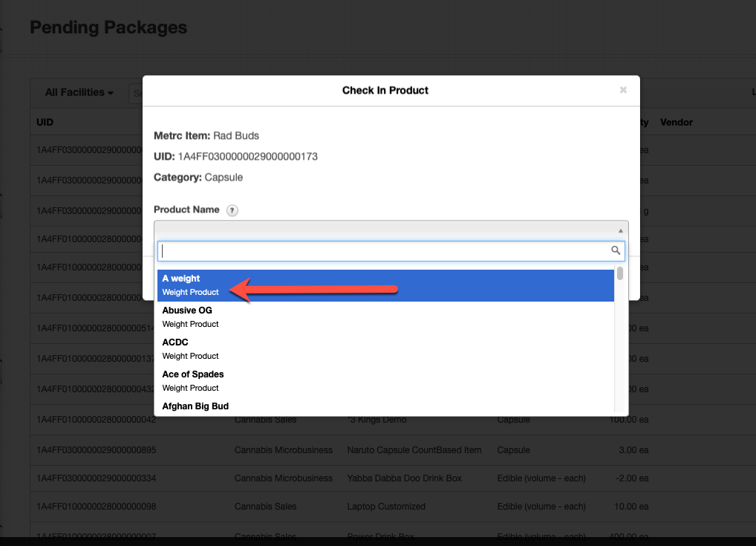Select row with UID ending 0334
756x546 pixels.
(97, 478)
